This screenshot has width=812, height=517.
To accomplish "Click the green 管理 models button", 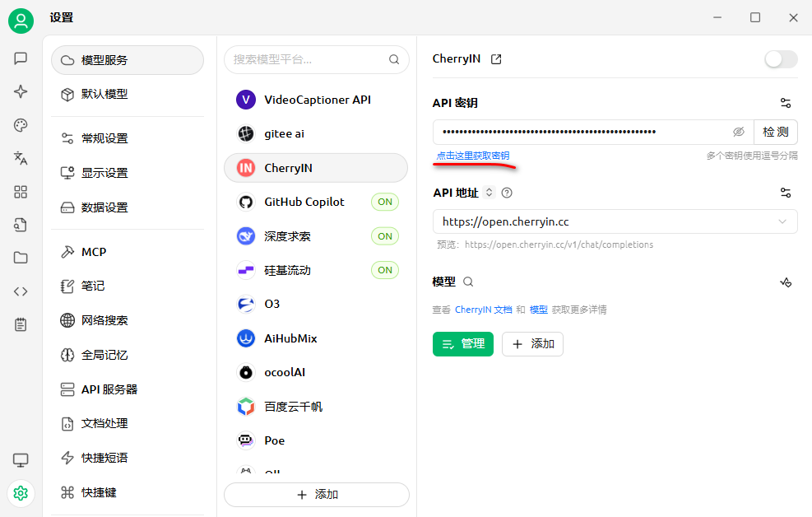I will click(463, 344).
